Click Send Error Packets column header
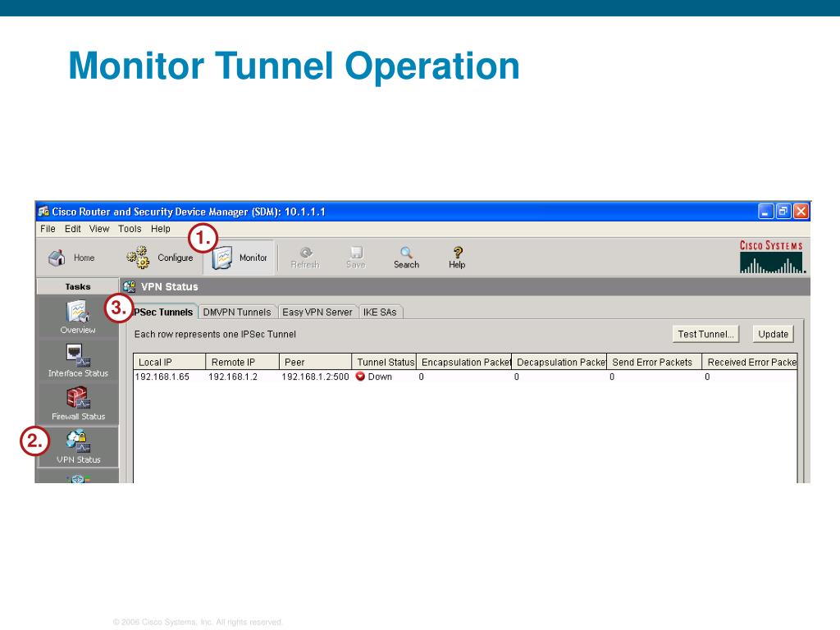 [654, 362]
